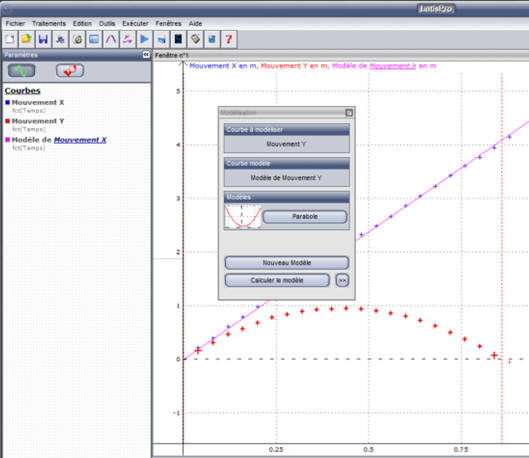Click the fct(Temps) text under Mouvement Y
This screenshot has width=529, height=458.
(29, 129)
